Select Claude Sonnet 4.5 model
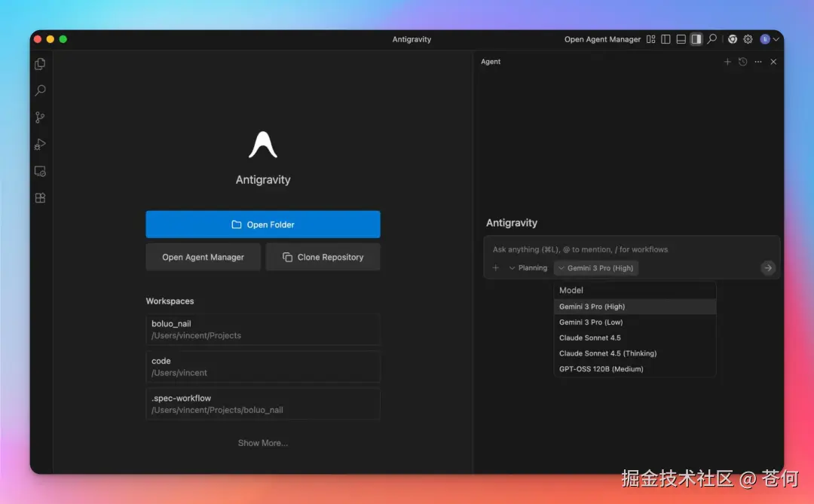The height and width of the screenshot is (504, 814). [x=635, y=338]
